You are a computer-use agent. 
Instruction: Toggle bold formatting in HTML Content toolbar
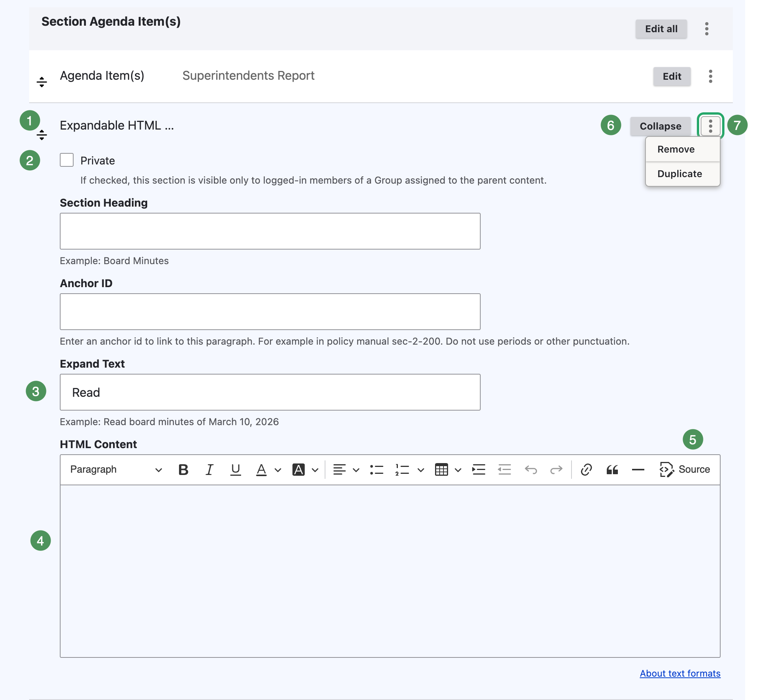coord(184,470)
